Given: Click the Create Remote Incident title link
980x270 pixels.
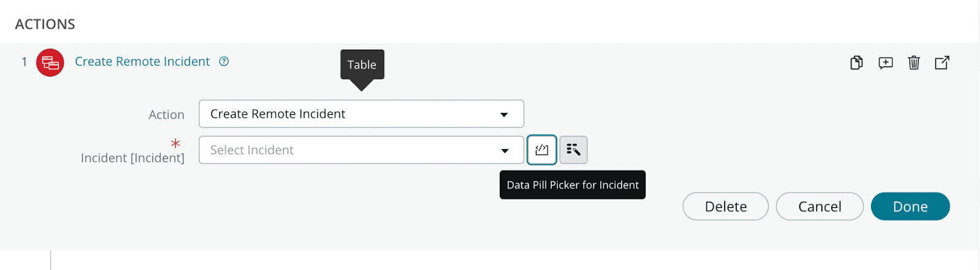Looking at the screenshot, I should point(142,61).
